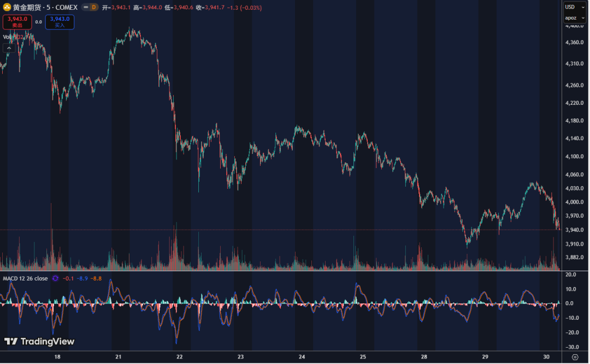Click the 3,882.0 price scale label
This screenshot has width=590, height=364.
tap(574, 258)
